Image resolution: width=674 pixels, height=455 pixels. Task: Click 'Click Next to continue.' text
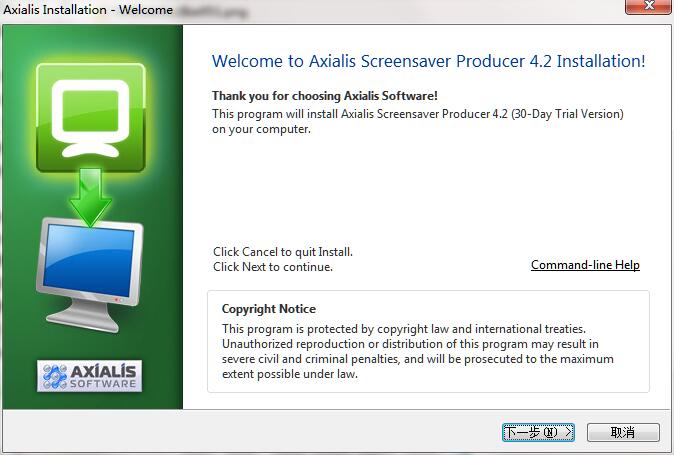click(273, 267)
